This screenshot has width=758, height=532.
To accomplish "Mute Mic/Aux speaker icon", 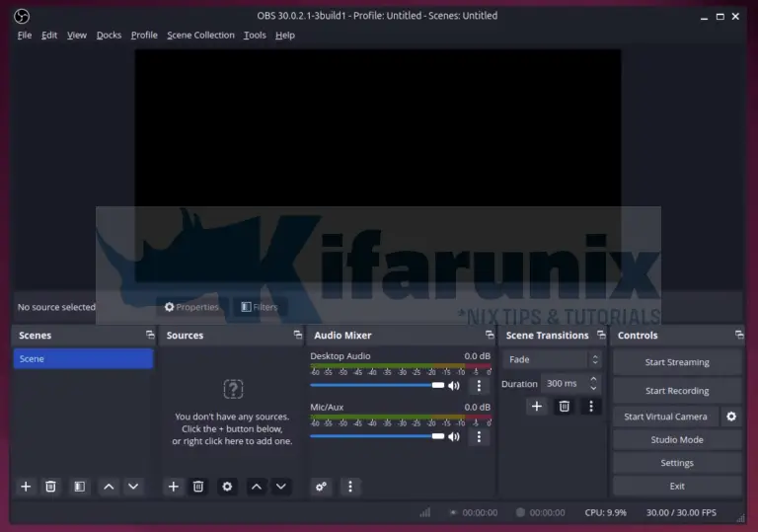I will 453,436.
